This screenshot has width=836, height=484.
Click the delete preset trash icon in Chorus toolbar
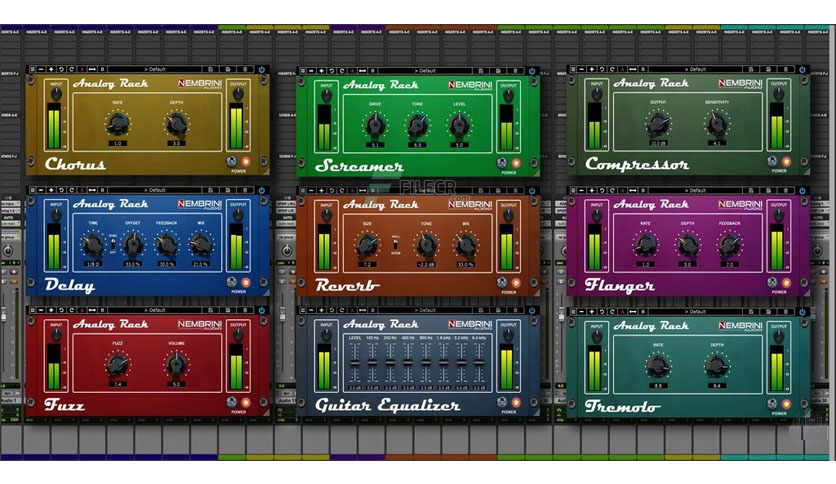coord(245,69)
